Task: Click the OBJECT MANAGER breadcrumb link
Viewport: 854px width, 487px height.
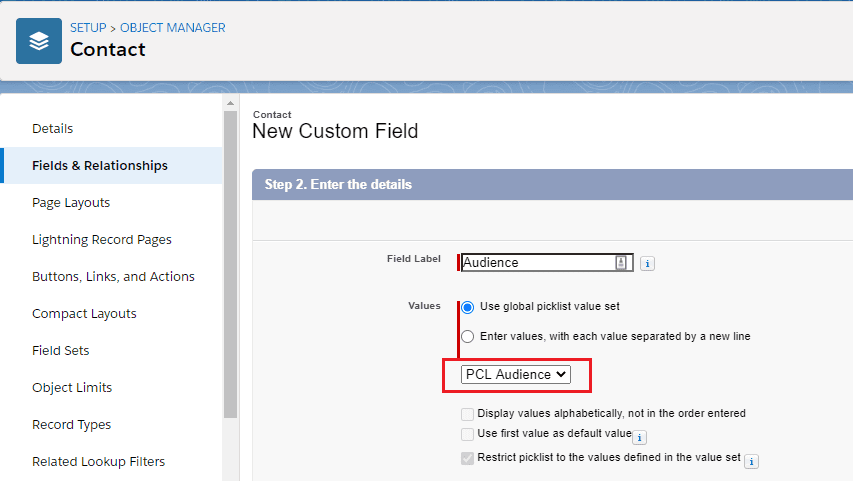Action: point(173,28)
